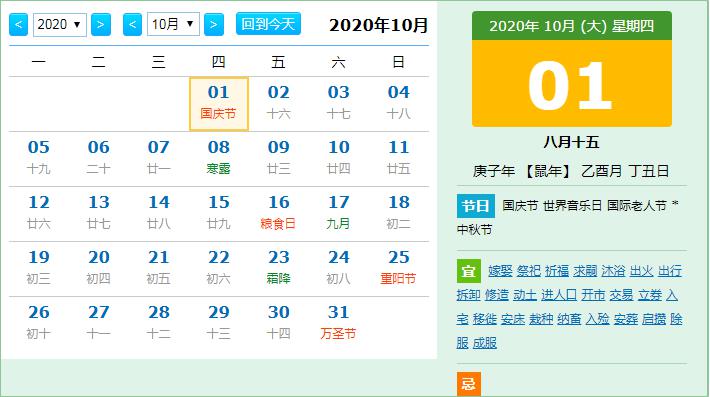This screenshot has height=397, width=710.
Task: Open the 10月 month dropdown
Action: click(173, 24)
